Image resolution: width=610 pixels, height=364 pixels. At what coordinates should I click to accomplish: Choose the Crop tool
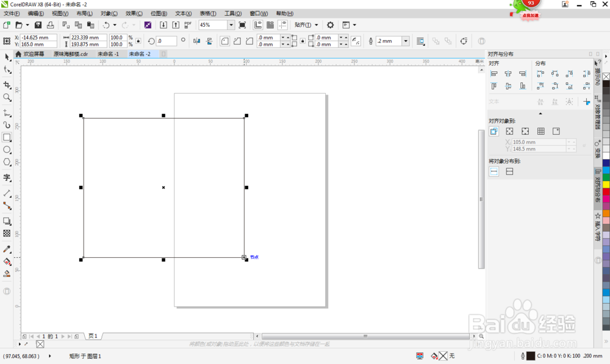[7, 85]
